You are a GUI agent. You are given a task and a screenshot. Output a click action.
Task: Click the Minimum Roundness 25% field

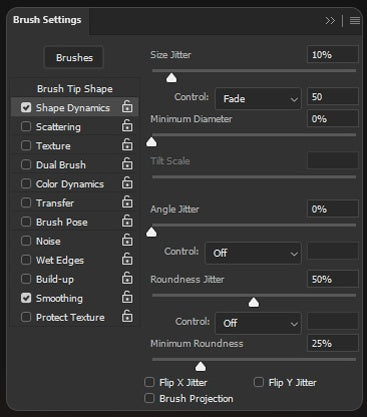pyautogui.click(x=333, y=343)
